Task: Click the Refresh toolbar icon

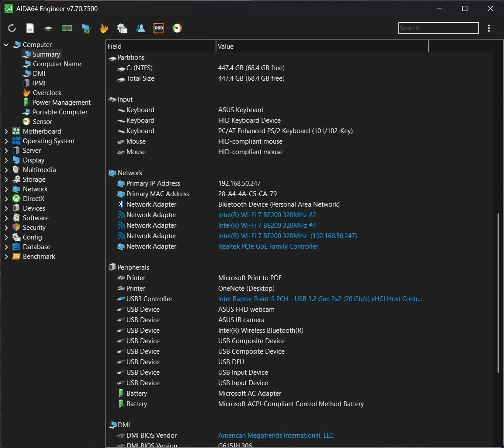Action: pyautogui.click(x=12, y=28)
